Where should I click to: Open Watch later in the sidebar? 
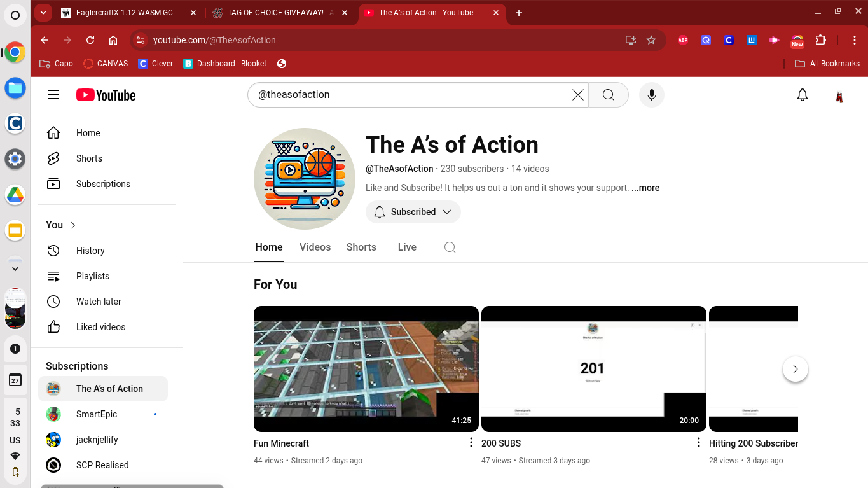point(103,302)
